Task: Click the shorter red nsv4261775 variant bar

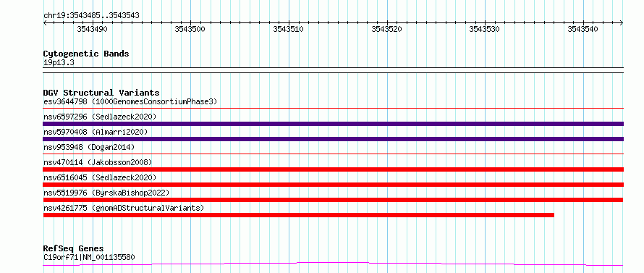Action: coord(299,215)
